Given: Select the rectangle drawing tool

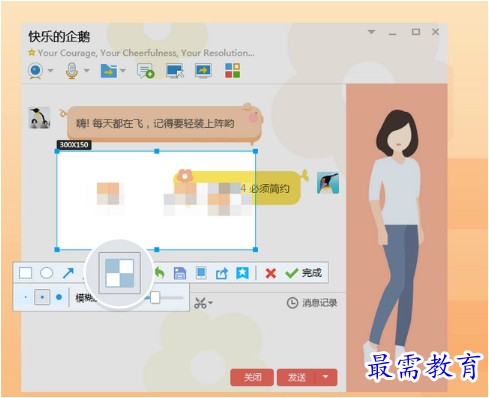Looking at the screenshot, I should click(x=26, y=273).
